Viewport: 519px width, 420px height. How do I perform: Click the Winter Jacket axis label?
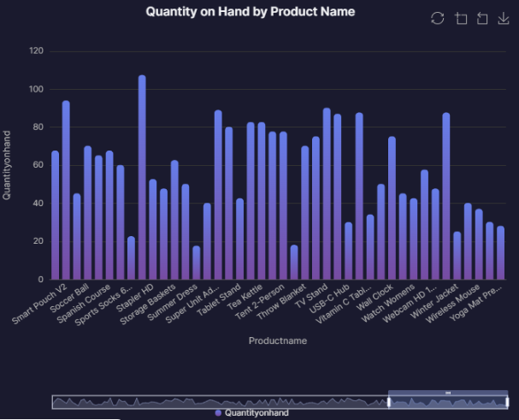441,300
